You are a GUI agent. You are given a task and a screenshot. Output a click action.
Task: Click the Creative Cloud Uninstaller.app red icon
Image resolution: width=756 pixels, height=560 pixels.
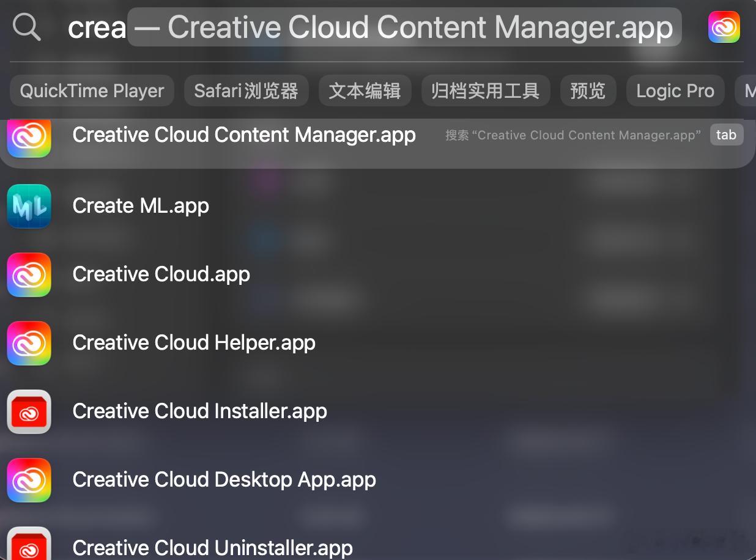tap(29, 543)
